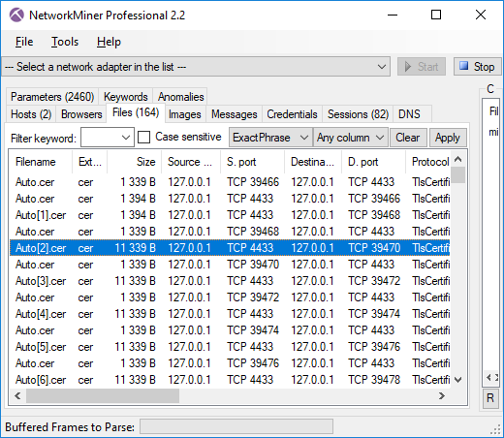Click the Clear filter button
The image size is (504, 438).
(408, 138)
